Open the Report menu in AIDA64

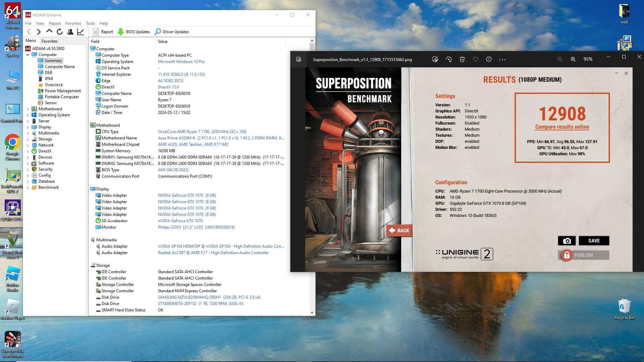pyautogui.click(x=55, y=23)
